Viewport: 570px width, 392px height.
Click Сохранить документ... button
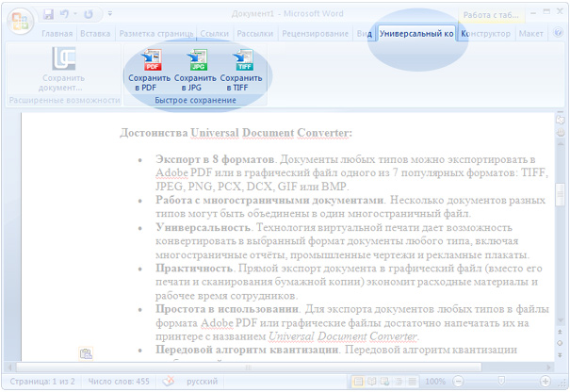[x=63, y=69]
